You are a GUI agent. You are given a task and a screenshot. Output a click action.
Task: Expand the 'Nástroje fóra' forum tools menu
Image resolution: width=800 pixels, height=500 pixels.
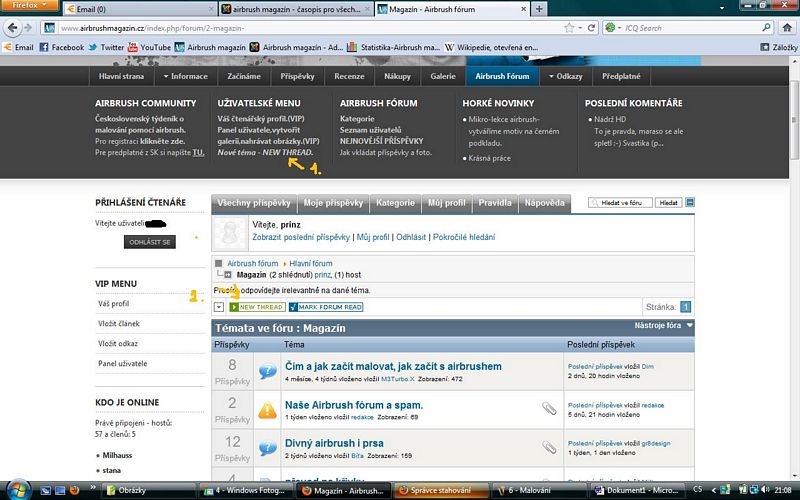(663, 326)
